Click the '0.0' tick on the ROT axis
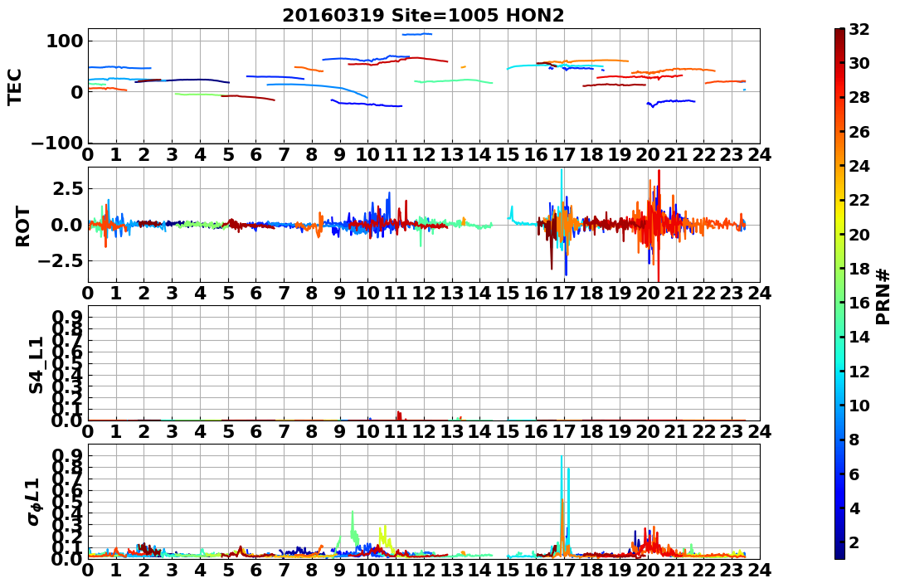 pyautogui.click(x=68, y=225)
